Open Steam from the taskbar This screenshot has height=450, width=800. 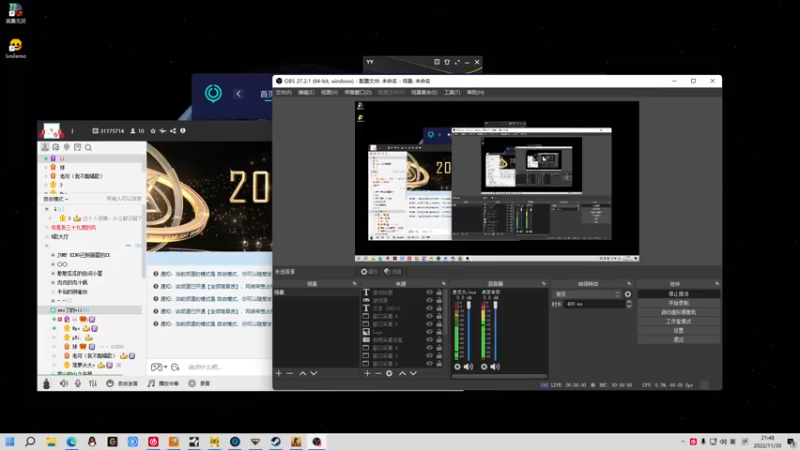click(x=276, y=441)
